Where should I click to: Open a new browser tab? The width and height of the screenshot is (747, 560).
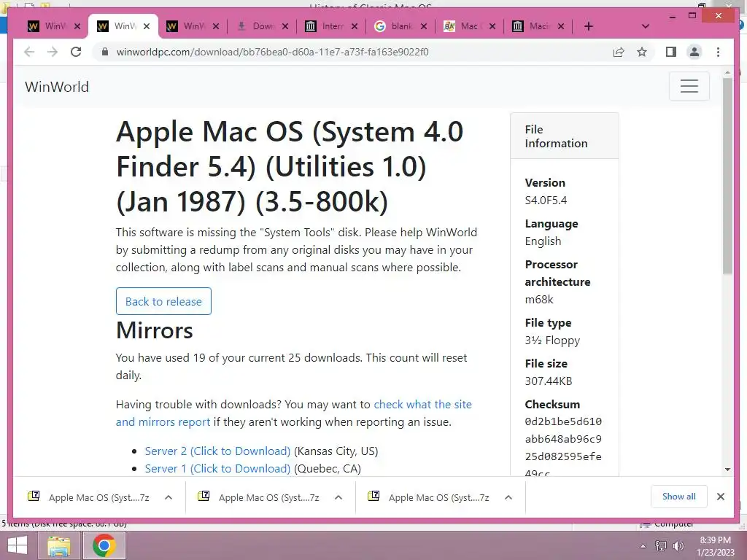(589, 26)
